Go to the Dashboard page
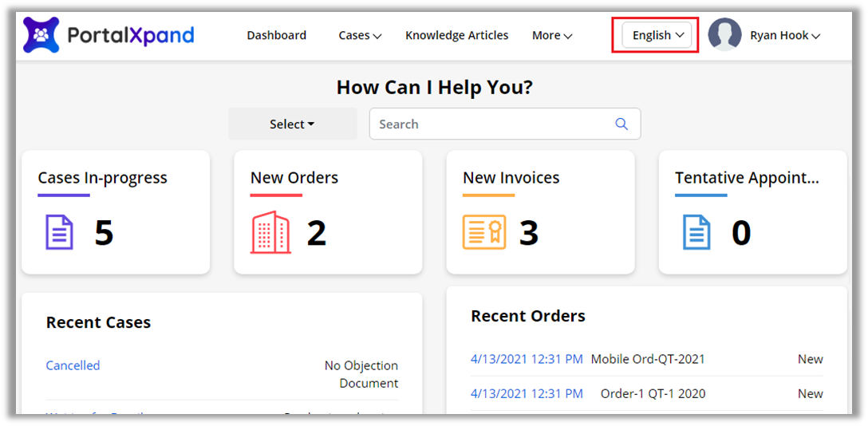Viewport: 868px width, 426px height. (276, 35)
